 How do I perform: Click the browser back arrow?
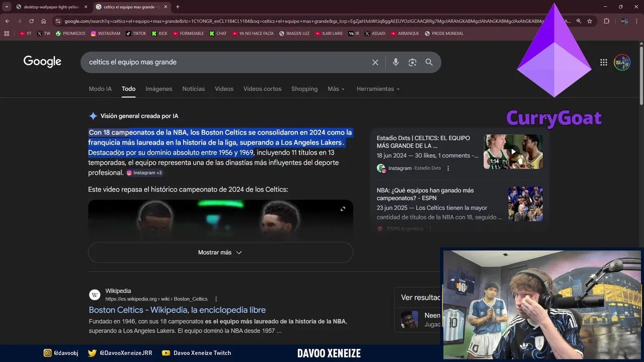click(x=7, y=21)
